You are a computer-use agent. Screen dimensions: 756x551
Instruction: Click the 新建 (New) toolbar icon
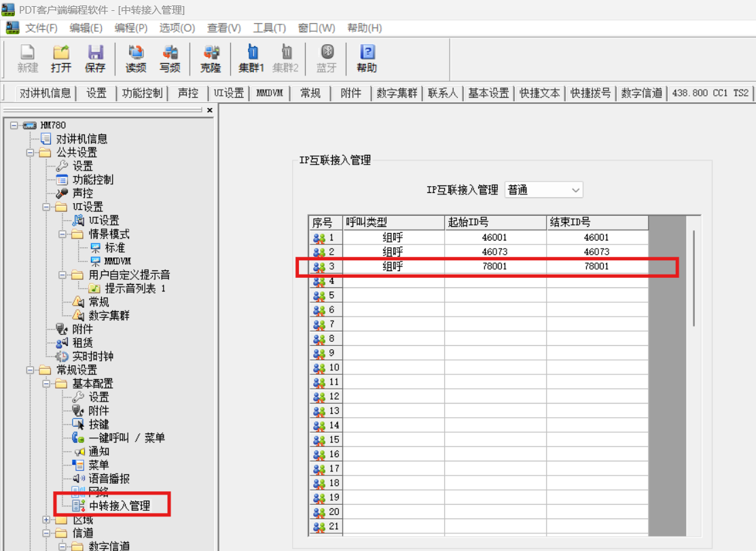(28, 58)
